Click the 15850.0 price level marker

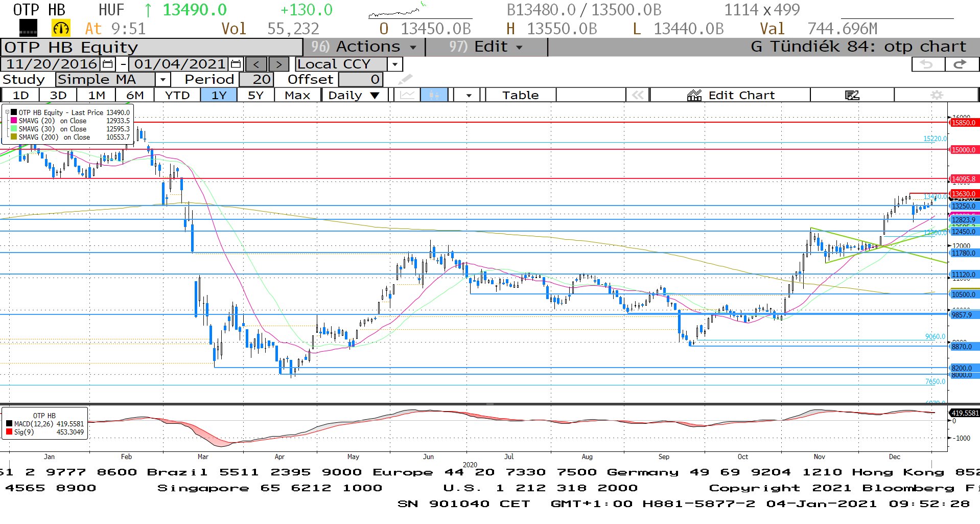[x=964, y=123]
